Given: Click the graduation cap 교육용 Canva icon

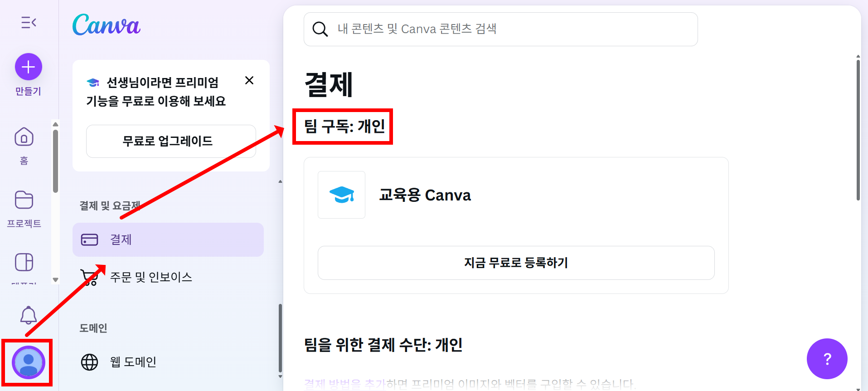Looking at the screenshot, I should 342,195.
